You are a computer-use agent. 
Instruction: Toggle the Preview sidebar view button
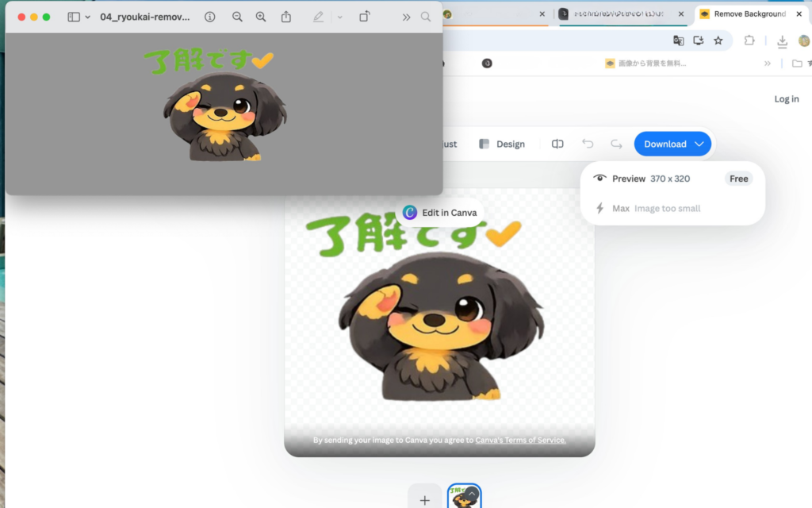tap(74, 17)
